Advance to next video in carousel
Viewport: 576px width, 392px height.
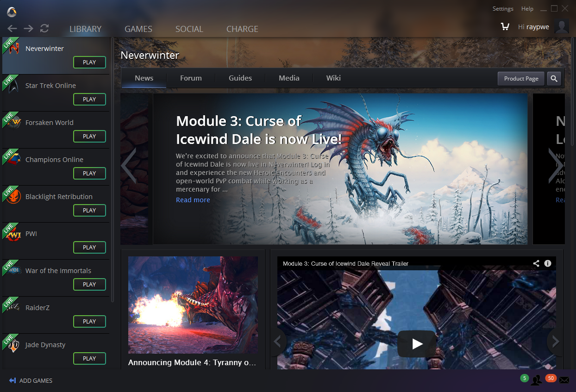(555, 342)
